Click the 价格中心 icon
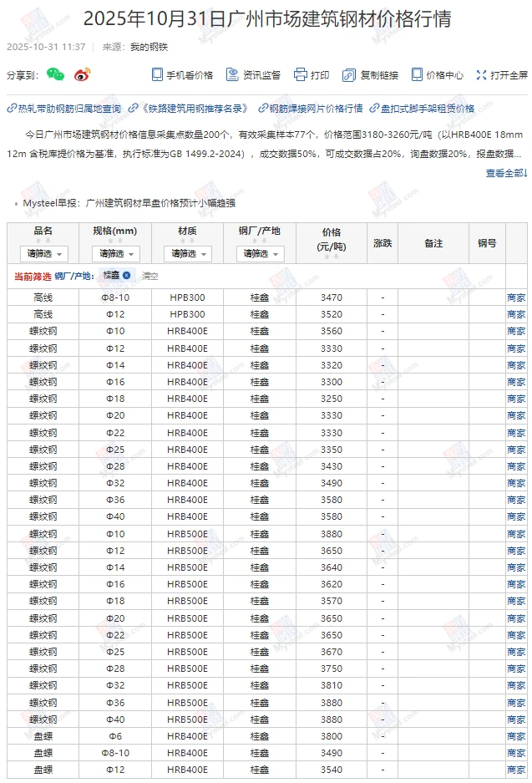The image size is (532, 783). pos(417,75)
